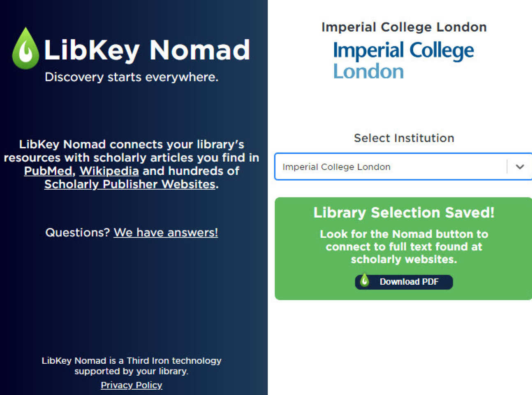Image resolution: width=532 pixels, height=395 pixels.
Task: Expand the institution dropdown chevron arrow
Action: [x=520, y=167]
